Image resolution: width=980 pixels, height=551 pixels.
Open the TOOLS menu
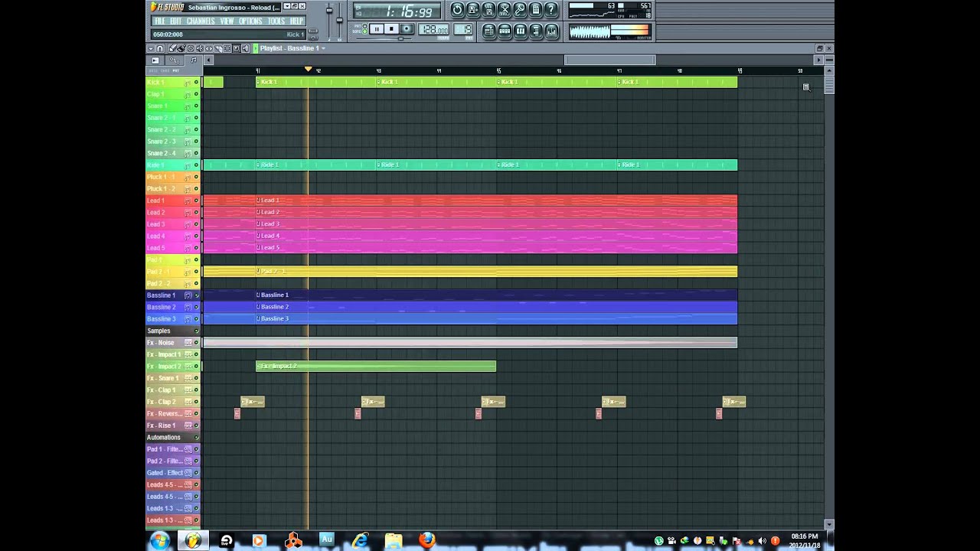coord(276,21)
